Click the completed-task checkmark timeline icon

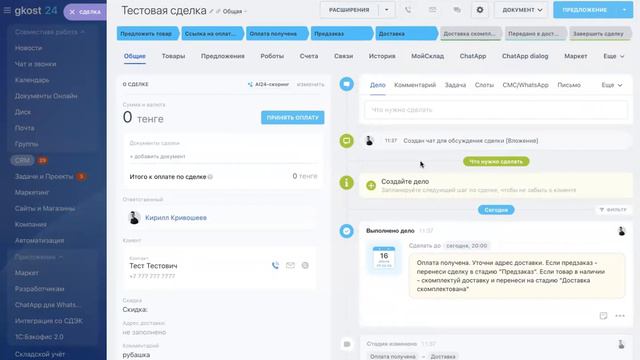pyautogui.click(x=347, y=231)
